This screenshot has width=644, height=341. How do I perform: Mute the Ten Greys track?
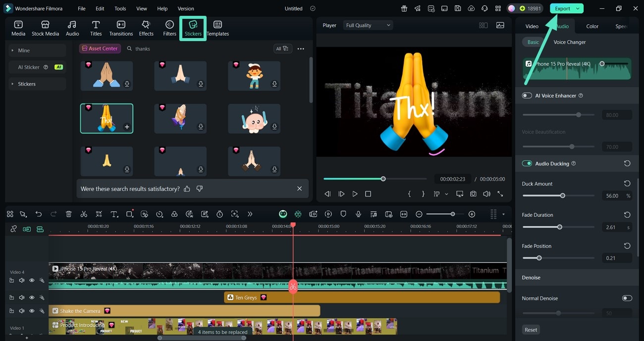[x=22, y=297]
